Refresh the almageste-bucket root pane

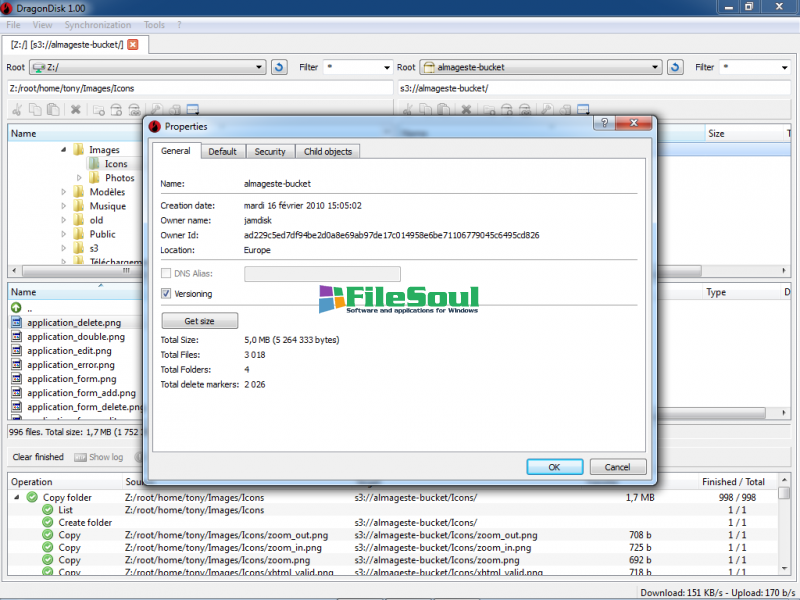pos(675,67)
